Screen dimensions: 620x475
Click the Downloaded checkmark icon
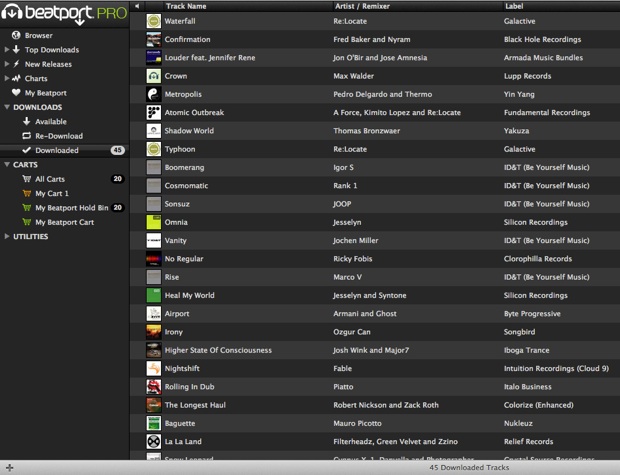pos(26,150)
